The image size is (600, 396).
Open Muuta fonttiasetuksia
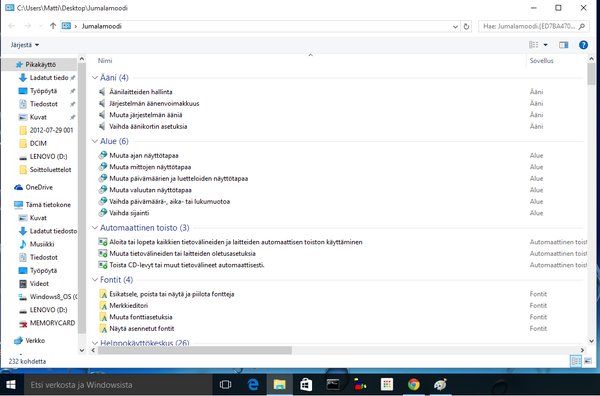pyautogui.click(x=135, y=317)
